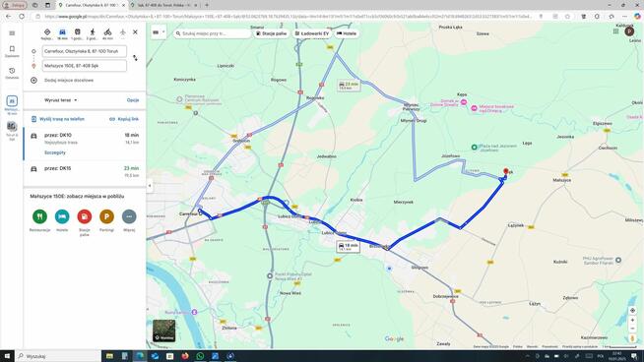Screen dimensions: 644x362
Task: Switch to the 'Sąk, 87-408' browser tab
Action: [x=163, y=5]
